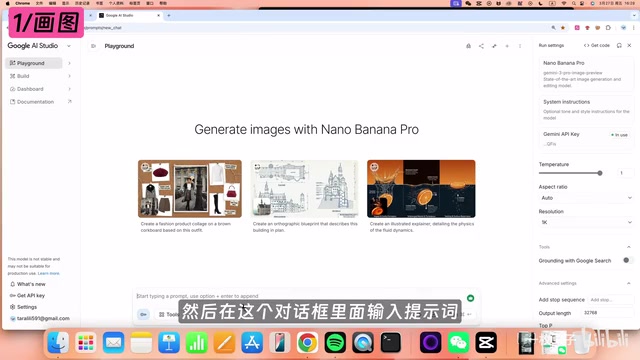Open Terminal from the dock

(391, 342)
